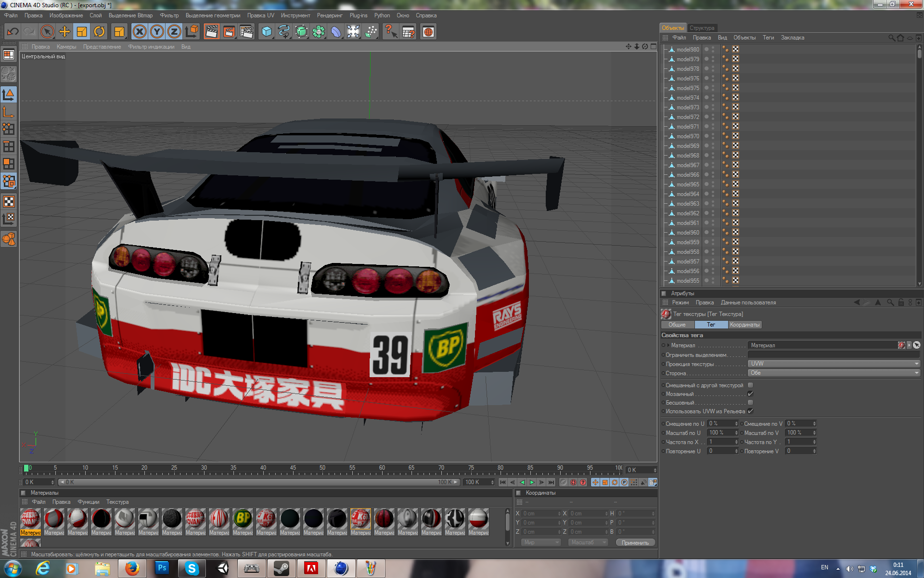Toggle visibility dot for model975

[x=706, y=87]
